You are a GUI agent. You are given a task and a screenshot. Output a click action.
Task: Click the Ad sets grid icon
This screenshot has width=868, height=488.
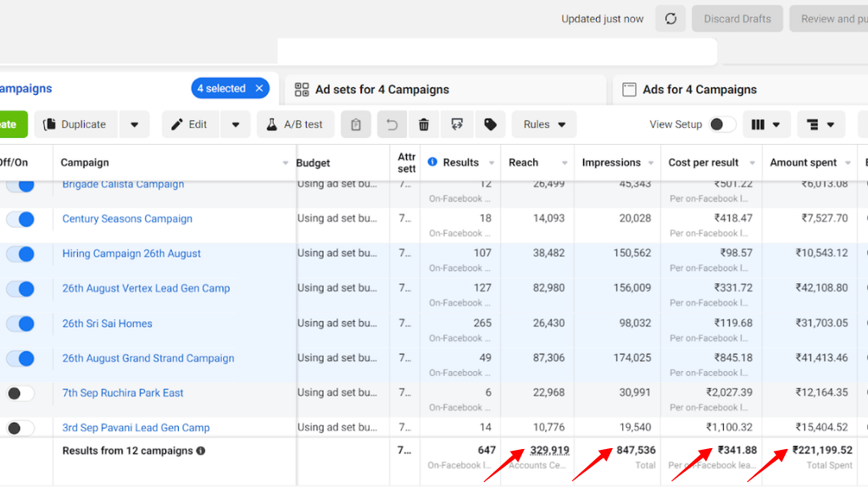tap(302, 90)
